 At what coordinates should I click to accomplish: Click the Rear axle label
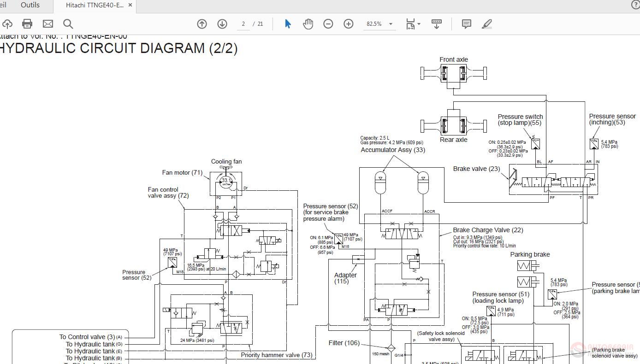coord(454,140)
